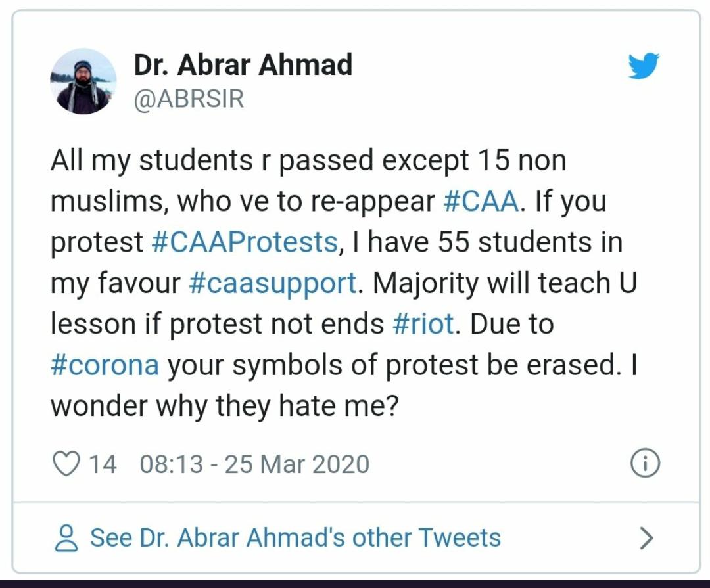Select the #caasupport hashtag
The image size is (710, 588).
272,283
